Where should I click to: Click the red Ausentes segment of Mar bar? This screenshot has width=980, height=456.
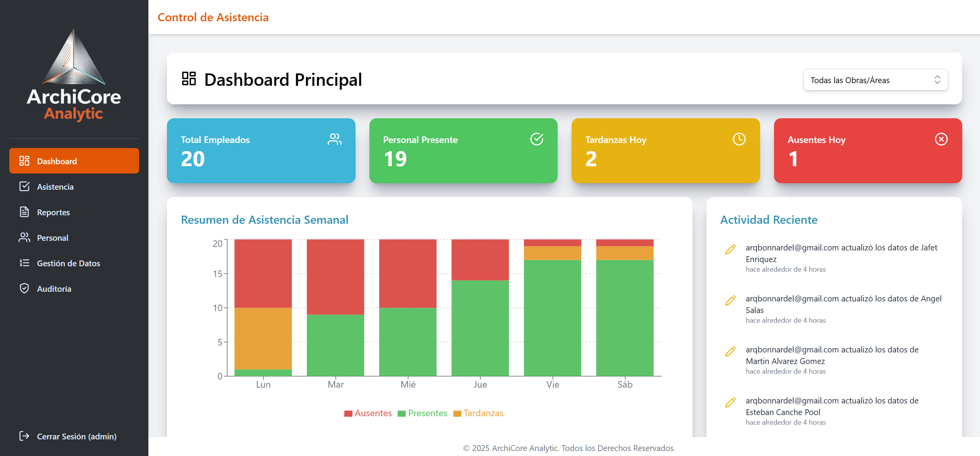click(335, 277)
